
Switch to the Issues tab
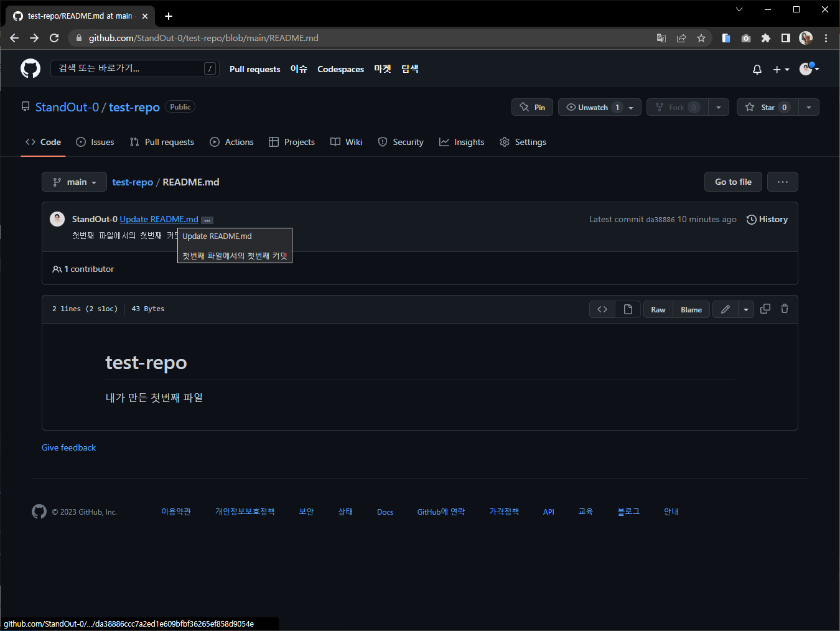[95, 142]
